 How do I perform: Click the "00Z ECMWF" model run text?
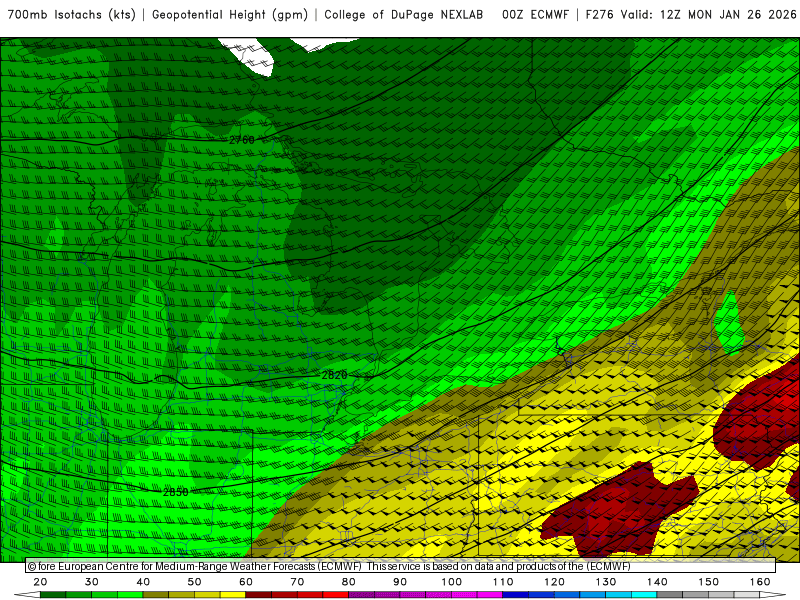point(535,15)
